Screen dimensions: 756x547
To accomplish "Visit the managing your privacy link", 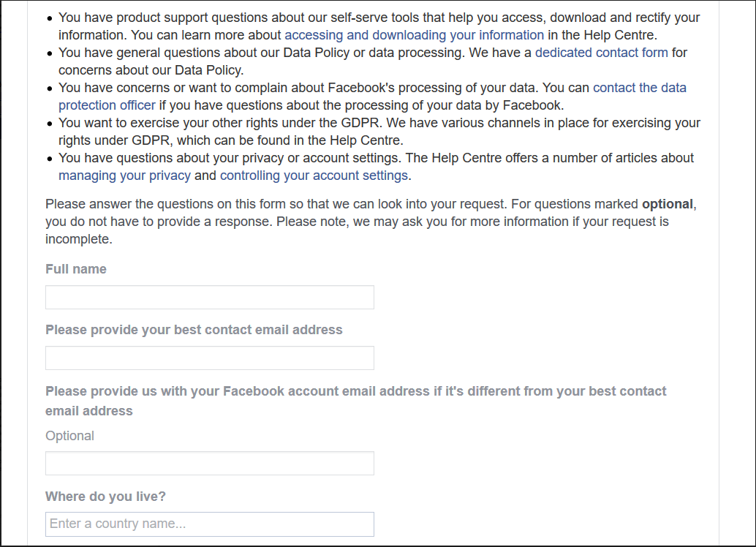I will 124,176.
